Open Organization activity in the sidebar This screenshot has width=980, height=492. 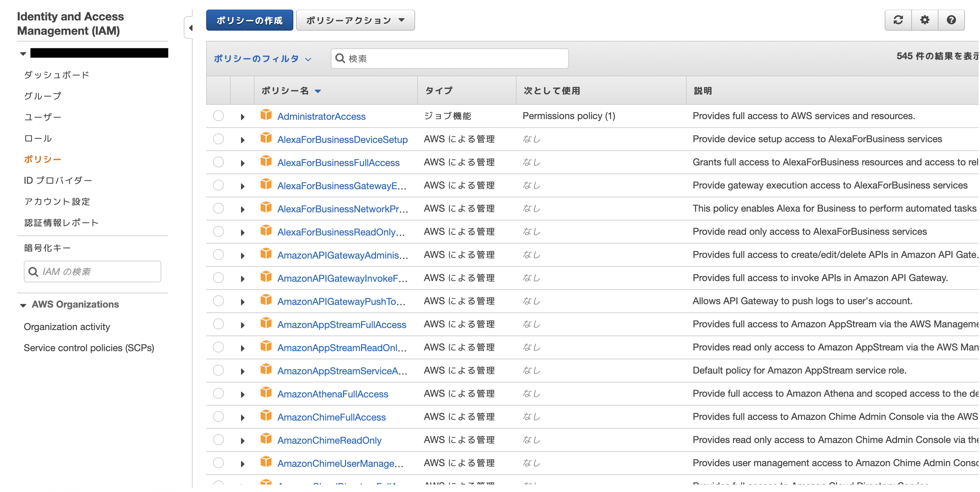[x=67, y=327]
